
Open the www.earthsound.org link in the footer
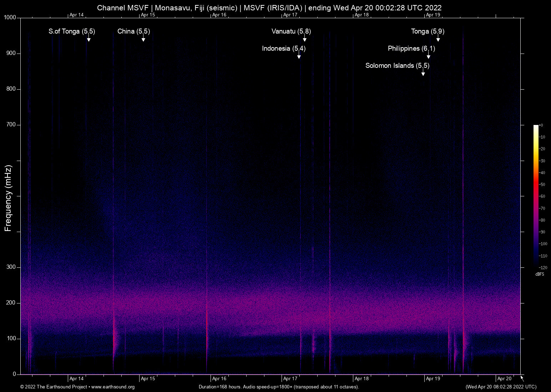pyautogui.click(x=113, y=387)
